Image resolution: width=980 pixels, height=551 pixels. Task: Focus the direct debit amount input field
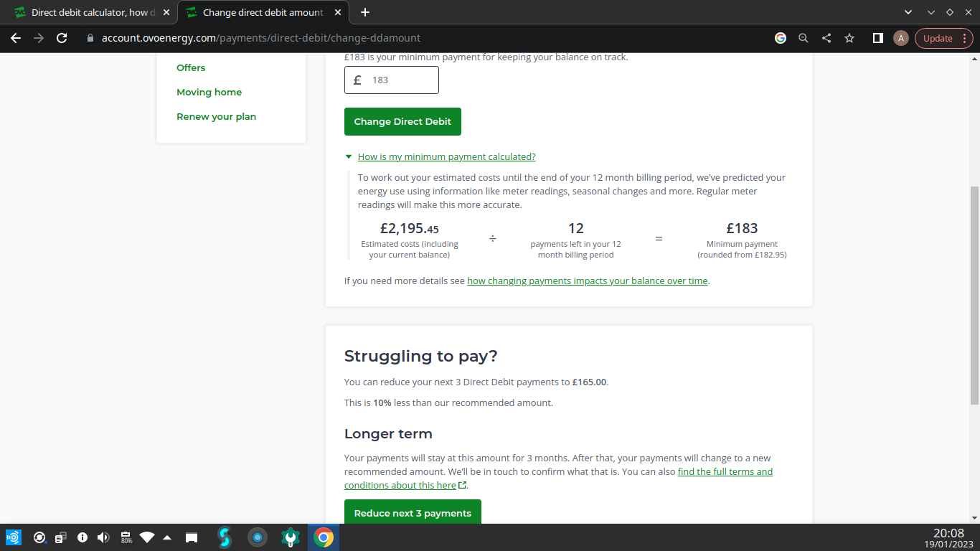coord(392,80)
